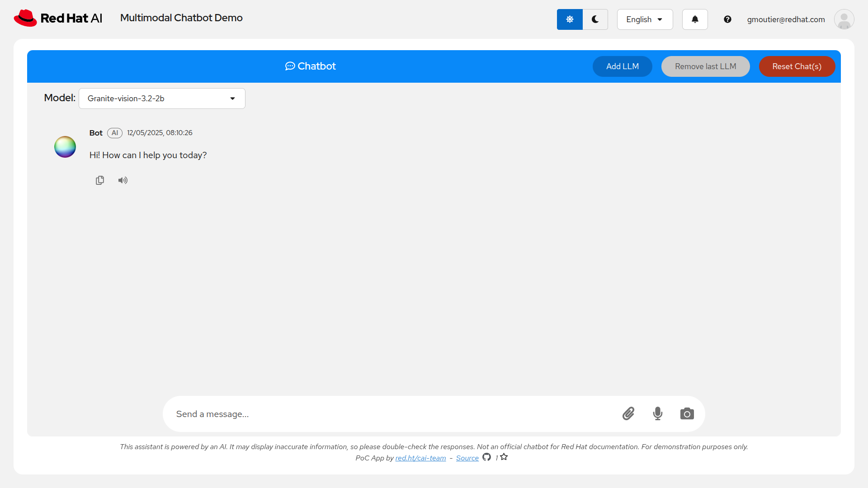868x488 pixels.
Task: Open the camera capture icon
Action: coord(687,413)
